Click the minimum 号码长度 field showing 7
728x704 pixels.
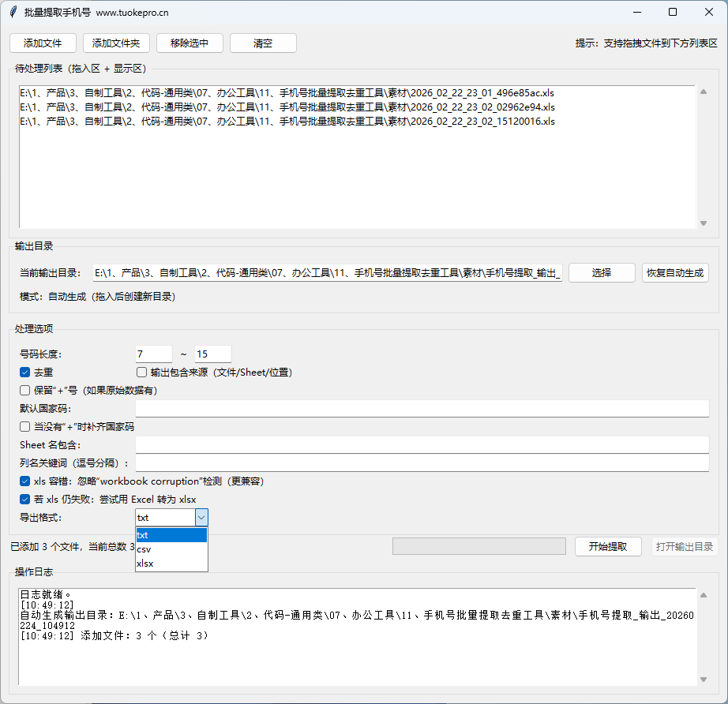coord(154,354)
